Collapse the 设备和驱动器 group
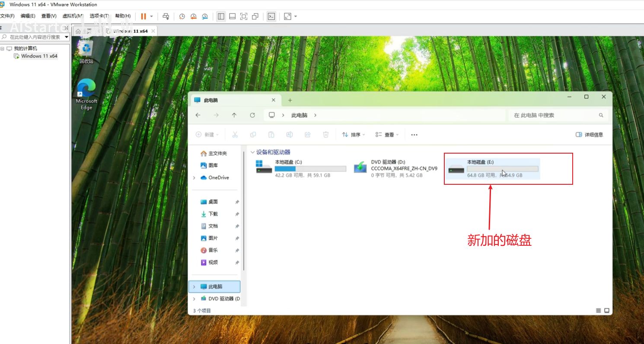The height and width of the screenshot is (344, 644). point(252,152)
